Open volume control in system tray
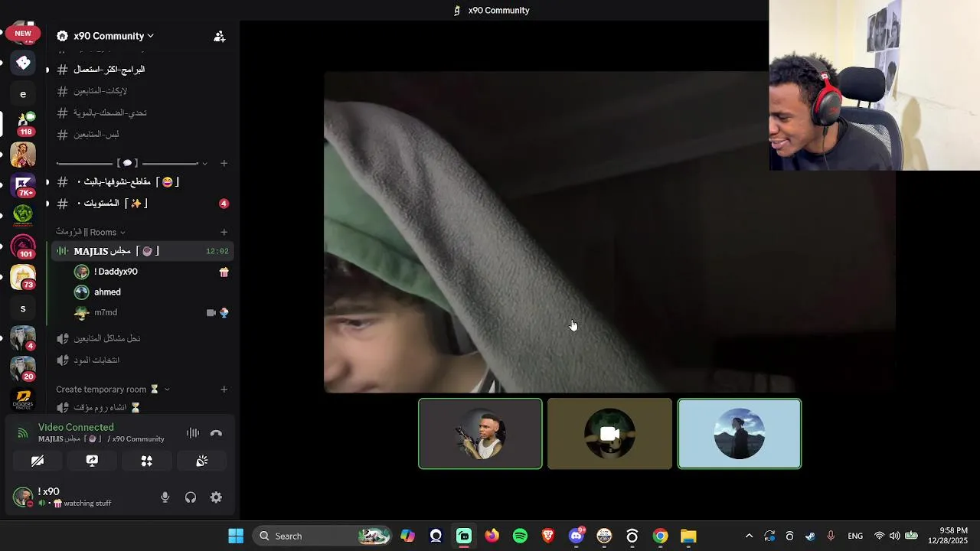The width and height of the screenshot is (980, 551). [x=894, y=536]
